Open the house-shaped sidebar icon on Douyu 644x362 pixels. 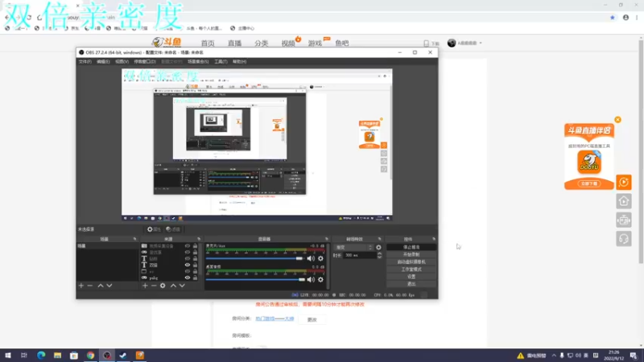(x=623, y=201)
